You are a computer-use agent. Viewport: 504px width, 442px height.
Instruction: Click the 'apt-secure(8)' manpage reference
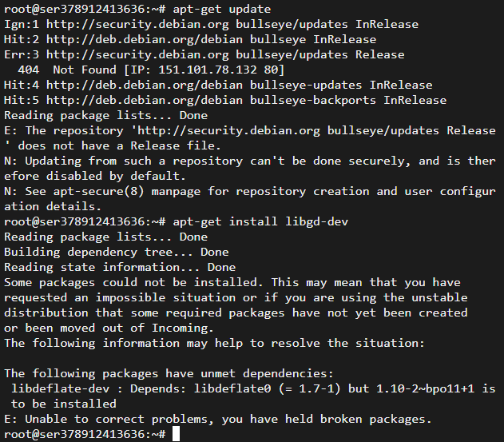click(x=98, y=191)
